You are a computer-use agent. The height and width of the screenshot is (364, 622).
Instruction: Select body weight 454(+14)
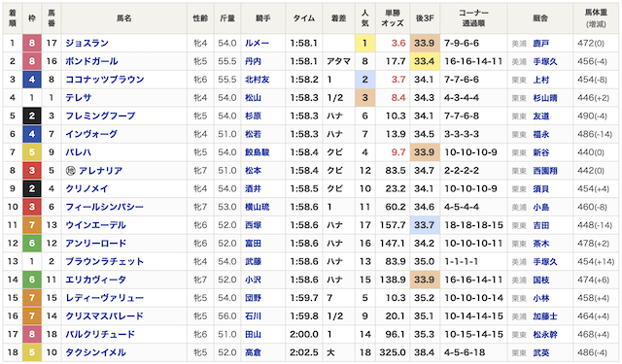point(596,262)
